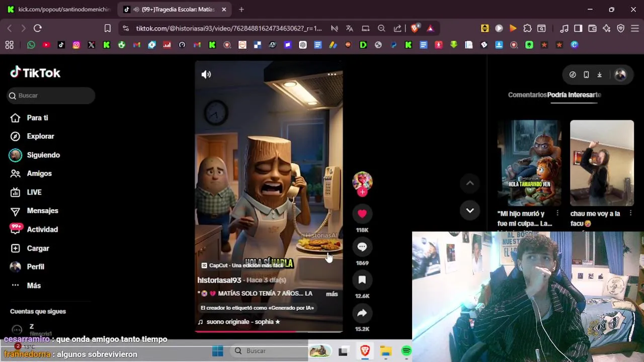This screenshot has height=362, width=644.
Task: Click the TikTok coin icon in top pill
Action: (x=573, y=74)
